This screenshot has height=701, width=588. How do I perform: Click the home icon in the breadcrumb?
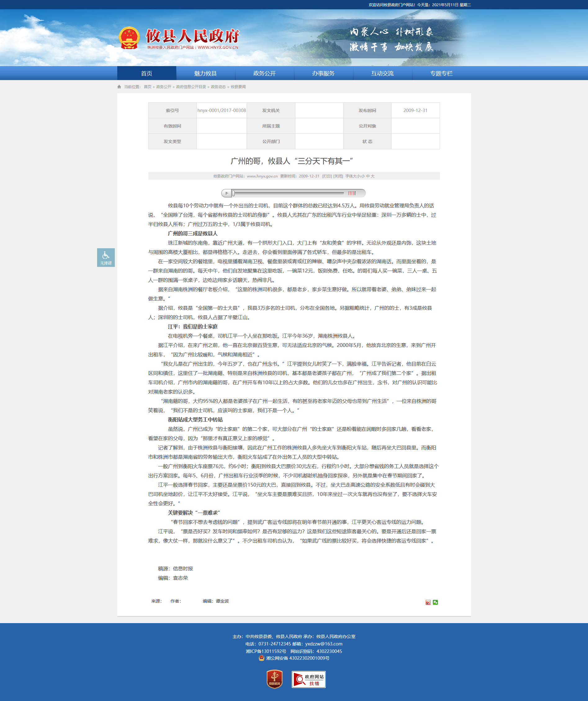click(x=119, y=87)
